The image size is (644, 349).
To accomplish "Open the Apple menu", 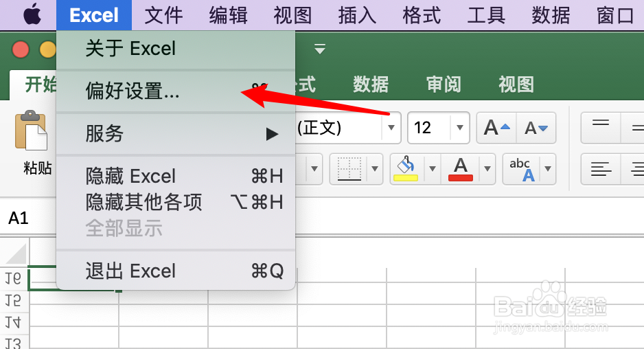I will (32, 15).
